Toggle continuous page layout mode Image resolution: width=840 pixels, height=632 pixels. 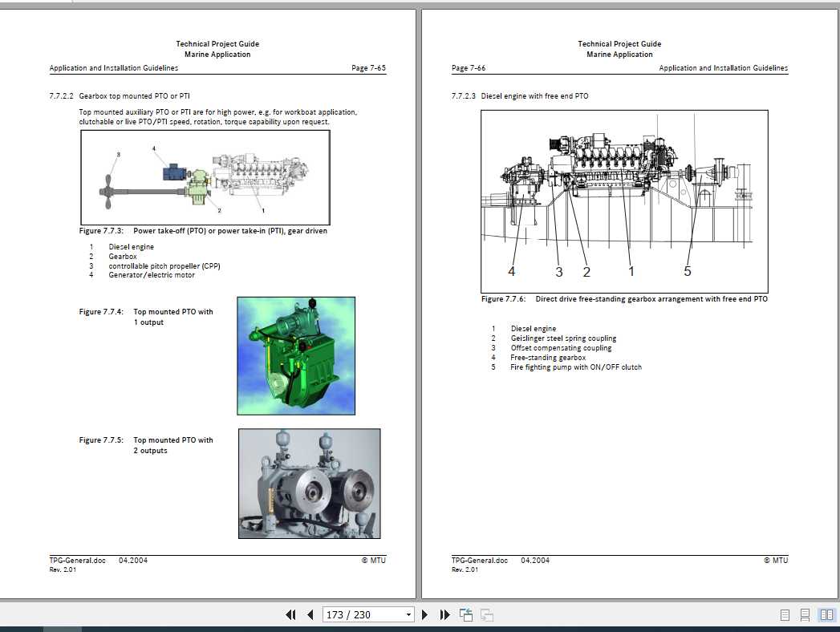[806, 614]
